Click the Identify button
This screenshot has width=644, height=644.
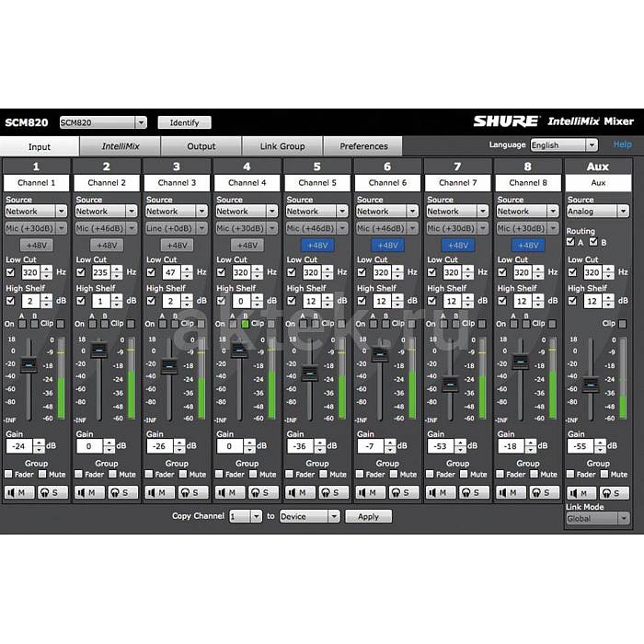(x=184, y=122)
